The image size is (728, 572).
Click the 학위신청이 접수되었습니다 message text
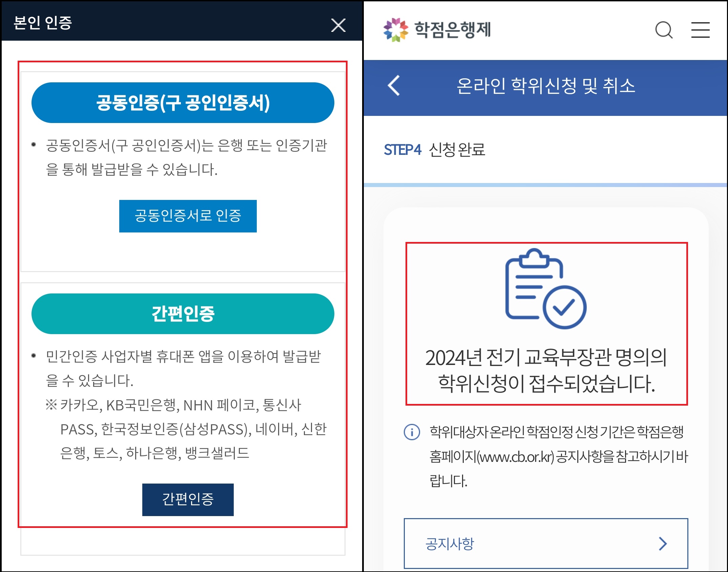pyautogui.click(x=546, y=384)
